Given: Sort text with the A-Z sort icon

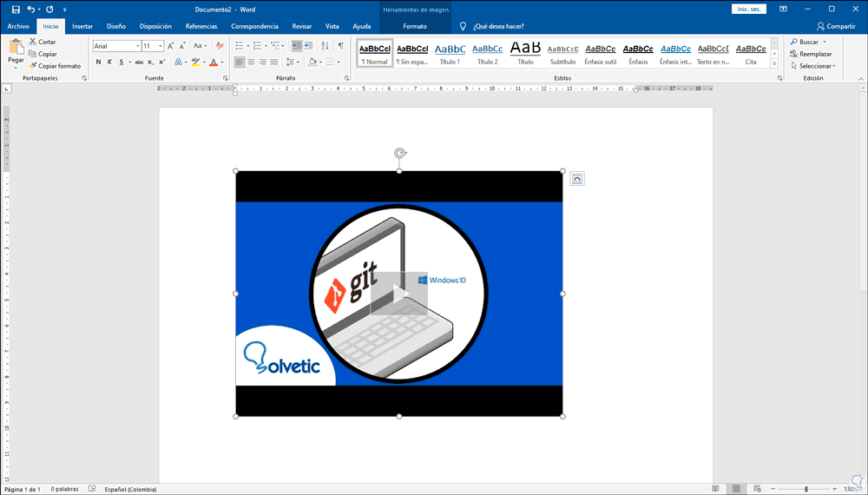Looking at the screenshot, I should tap(325, 46).
